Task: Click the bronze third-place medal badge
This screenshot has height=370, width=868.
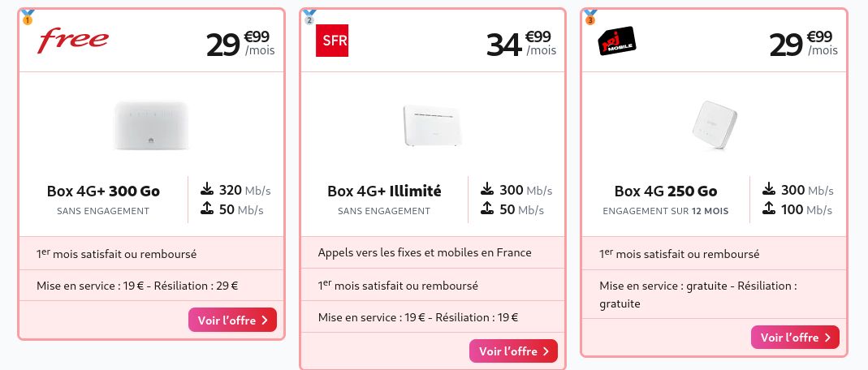Action: pos(590,17)
